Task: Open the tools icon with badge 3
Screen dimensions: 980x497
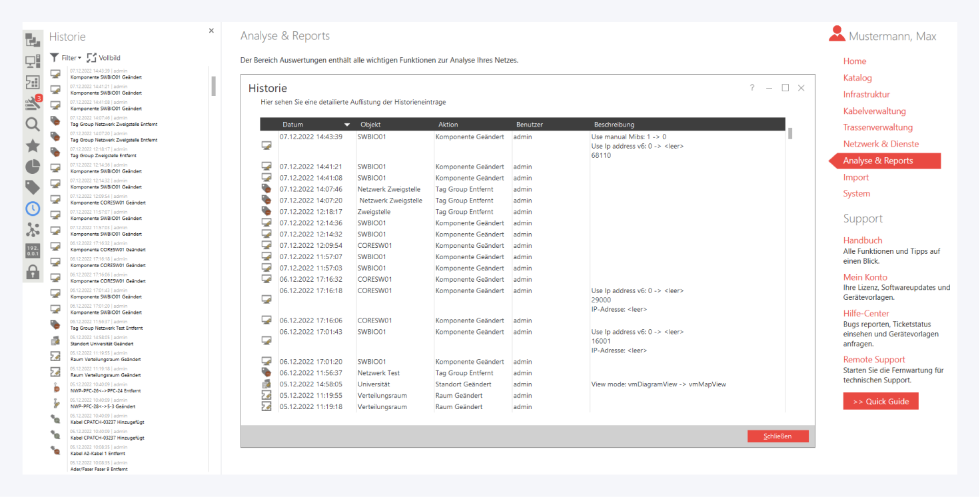Action: (33, 103)
